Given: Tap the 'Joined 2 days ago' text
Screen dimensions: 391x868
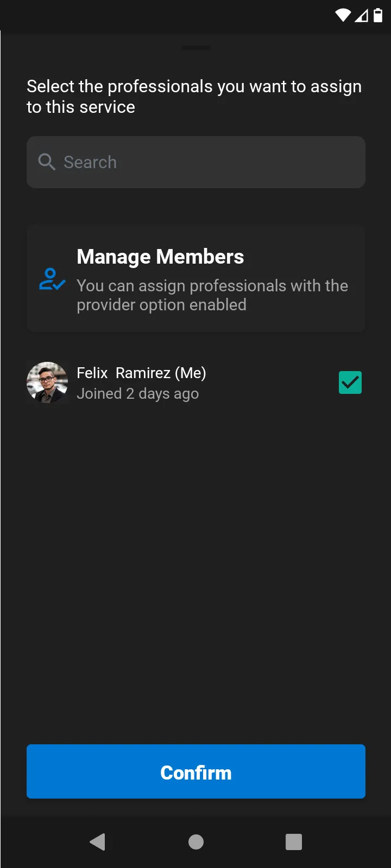Looking at the screenshot, I should [x=137, y=394].
